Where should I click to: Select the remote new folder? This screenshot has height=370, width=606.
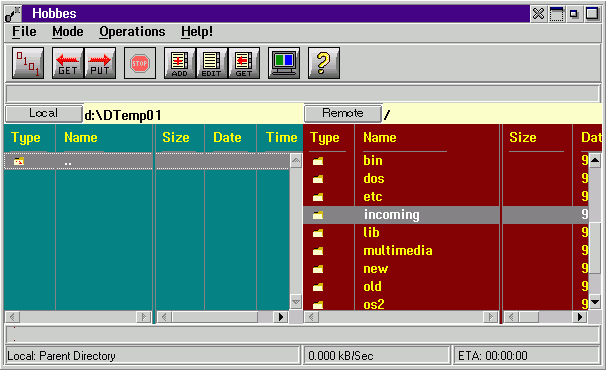pyautogui.click(x=375, y=268)
